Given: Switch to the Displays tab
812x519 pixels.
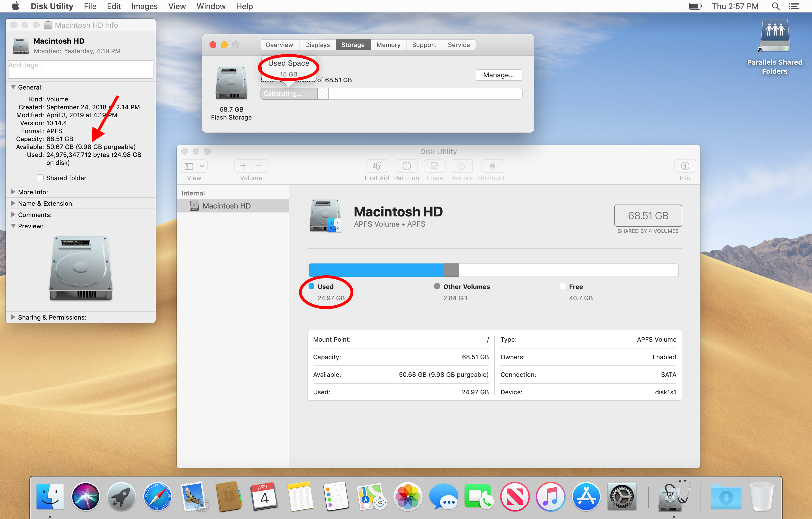Looking at the screenshot, I should (x=317, y=45).
